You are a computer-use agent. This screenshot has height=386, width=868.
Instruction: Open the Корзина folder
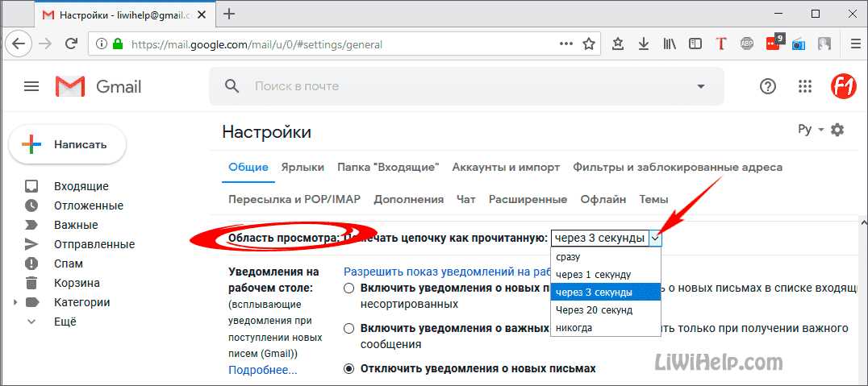(x=77, y=283)
